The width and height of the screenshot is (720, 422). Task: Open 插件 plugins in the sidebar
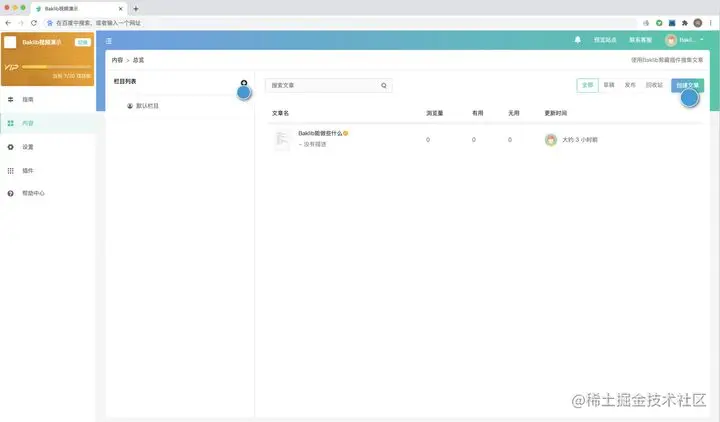48,170
